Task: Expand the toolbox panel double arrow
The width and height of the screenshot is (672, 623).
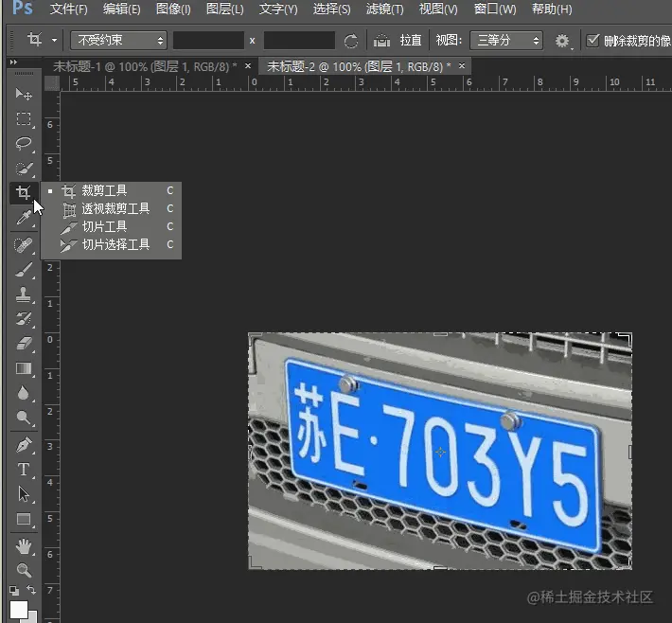Action: click(13, 62)
